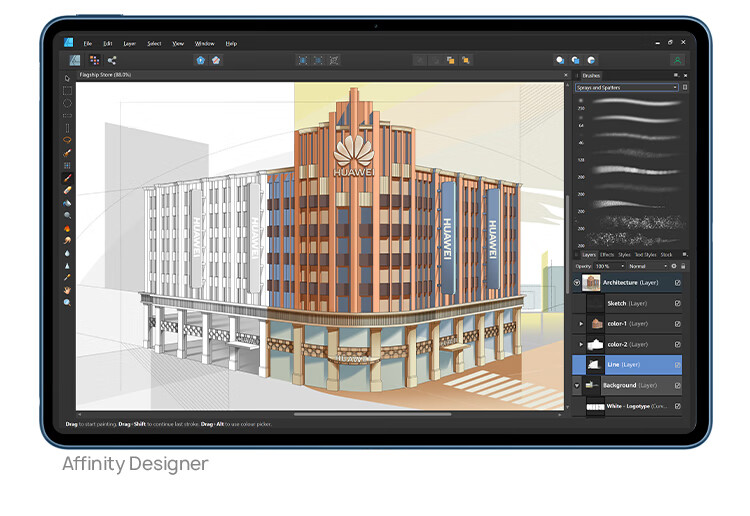Image resolution: width=750 pixels, height=516 pixels.
Task: Collapse the Architecture layer group
Action: pos(577,283)
